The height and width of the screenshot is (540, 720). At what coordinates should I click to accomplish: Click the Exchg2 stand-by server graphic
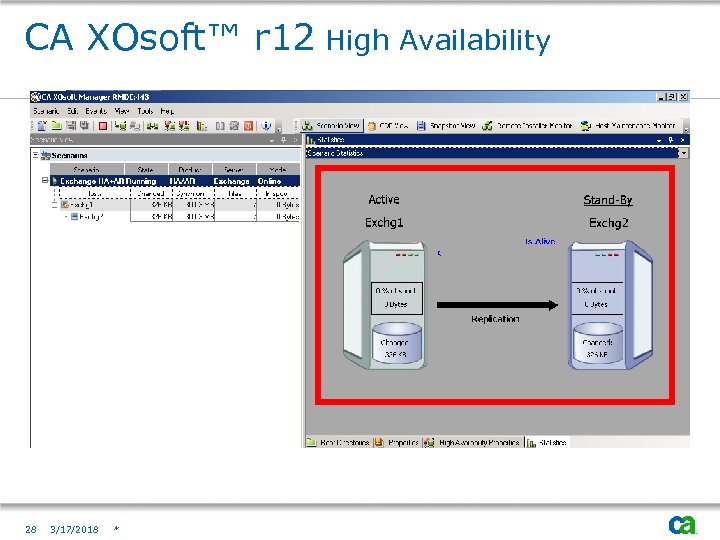click(610, 305)
